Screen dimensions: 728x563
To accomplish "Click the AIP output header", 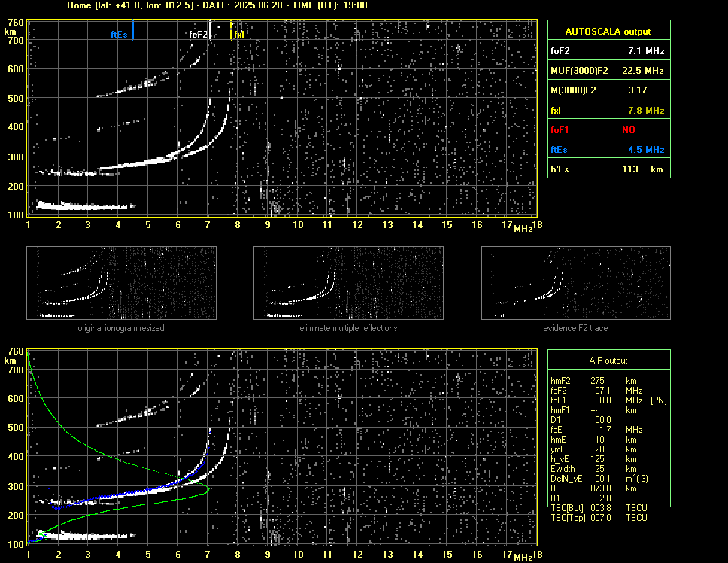I will 608,361.
